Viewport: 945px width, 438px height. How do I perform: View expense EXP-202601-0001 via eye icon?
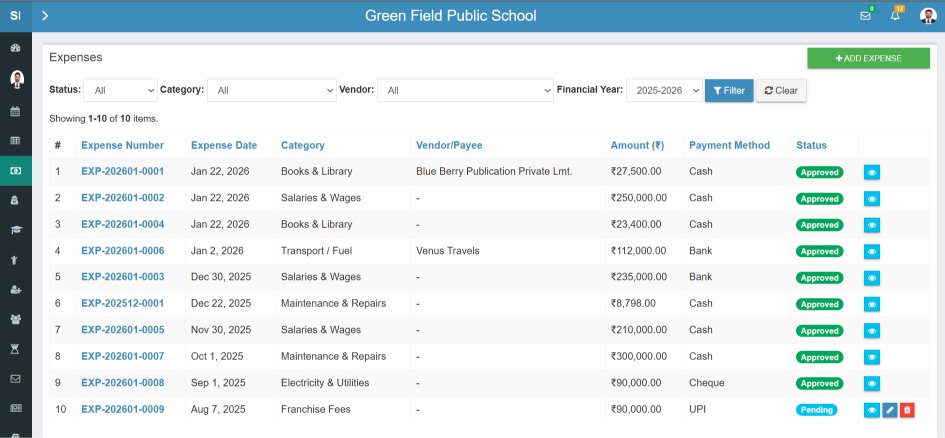click(871, 172)
